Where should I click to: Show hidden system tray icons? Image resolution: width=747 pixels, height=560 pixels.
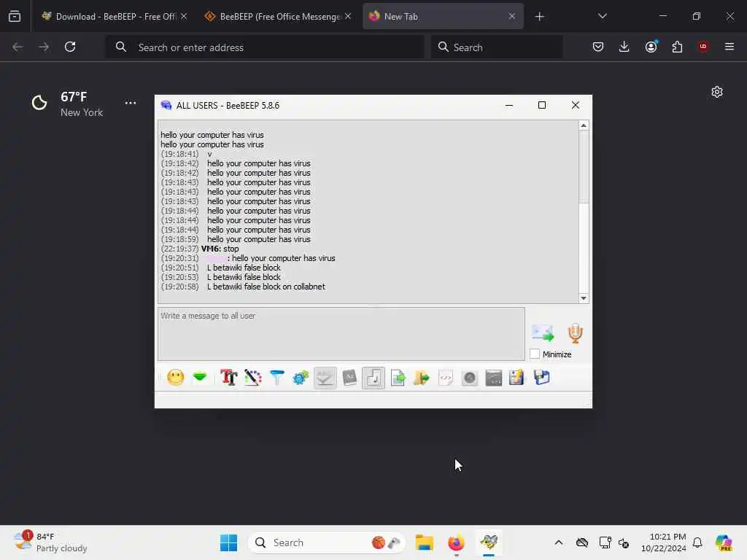pos(559,542)
